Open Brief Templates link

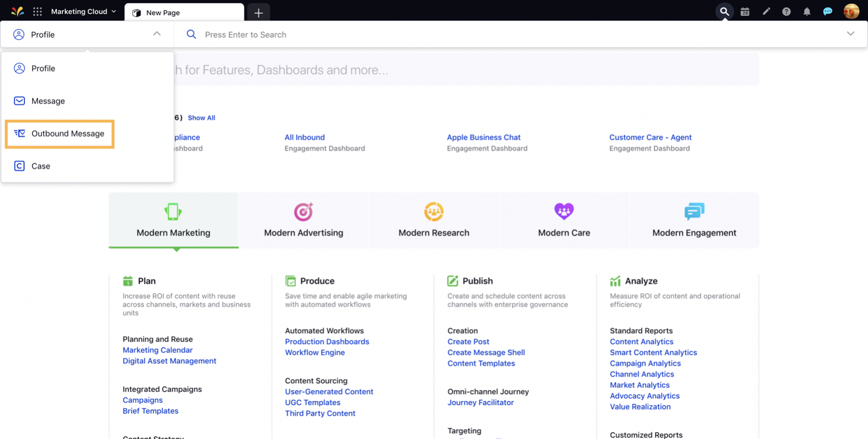pos(151,411)
